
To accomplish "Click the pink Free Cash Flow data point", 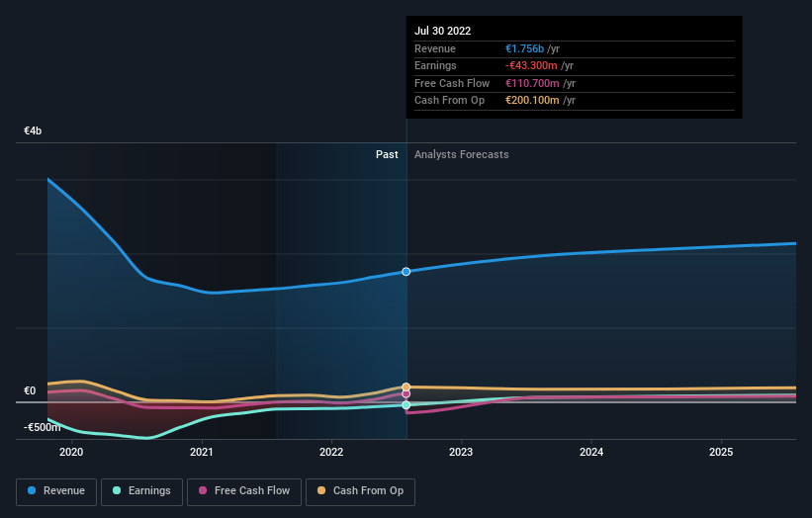I will [x=406, y=393].
